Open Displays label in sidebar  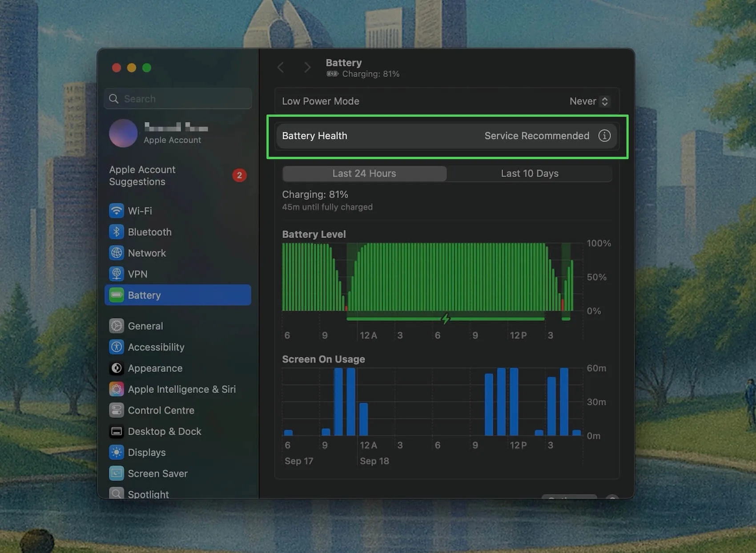tap(147, 452)
